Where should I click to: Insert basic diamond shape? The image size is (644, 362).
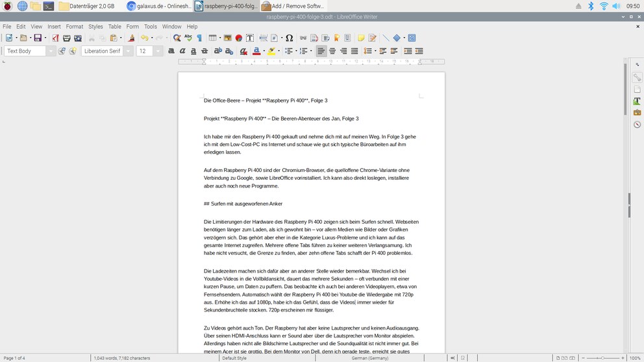[397, 38]
